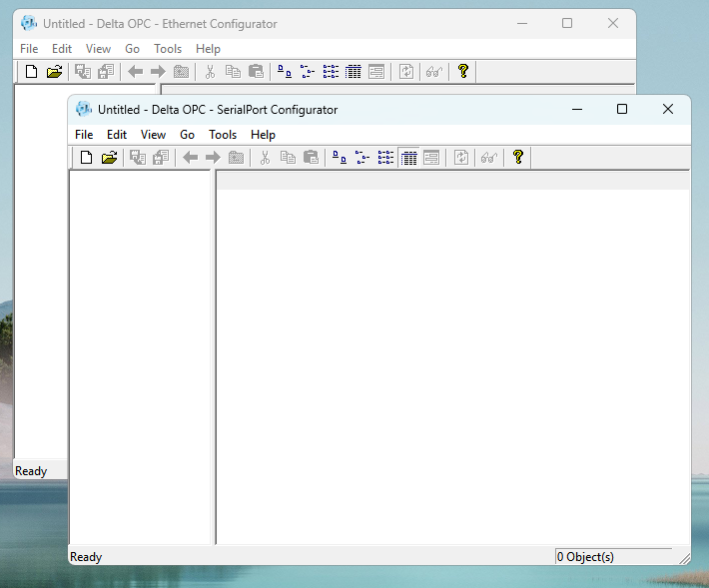Click resize grip corner of SerialPort Configurator

coord(685,559)
